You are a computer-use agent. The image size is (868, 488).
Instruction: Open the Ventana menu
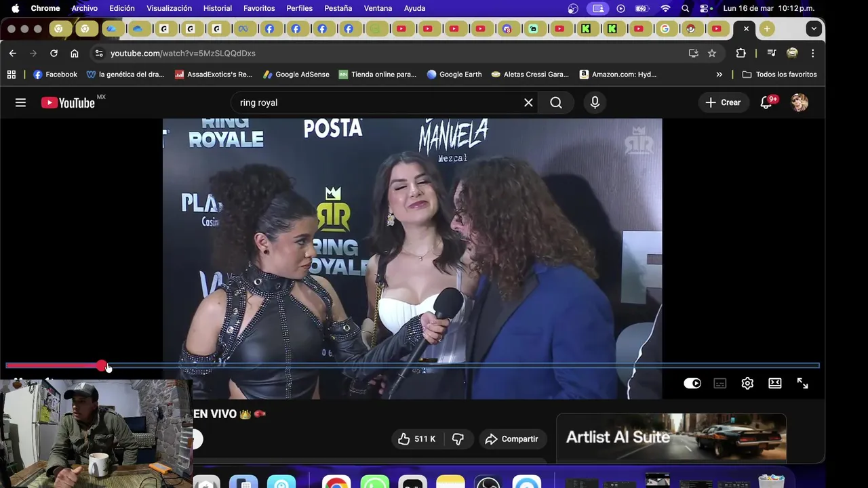click(378, 8)
